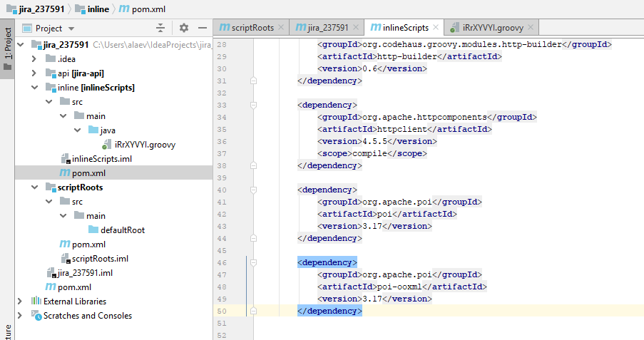The height and width of the screenshot is (340, 644).
Task: Expand the .idea folder
Action: pyautogui.click(x=34, y=58)
